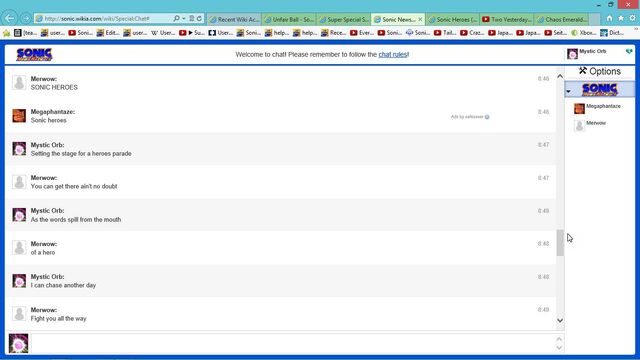Screen dimensions: 640x360
Task: Open the Rece... bookmark
Action: coord(333,33)
